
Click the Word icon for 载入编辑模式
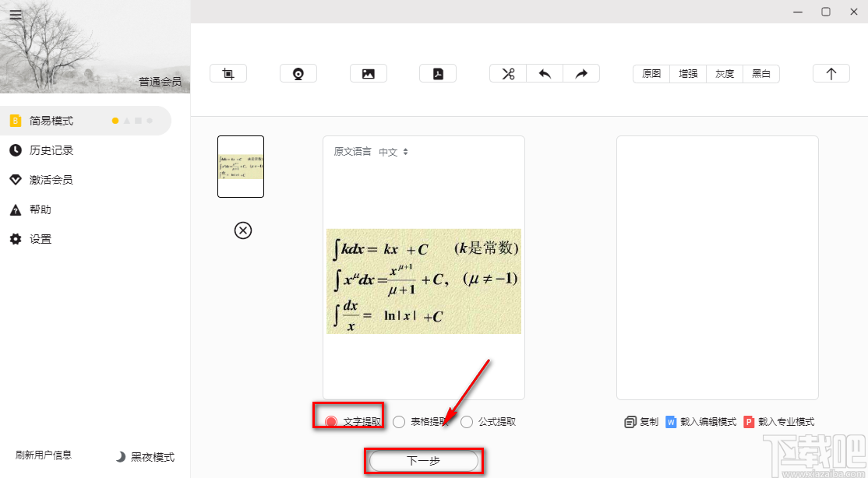point(671,422)
